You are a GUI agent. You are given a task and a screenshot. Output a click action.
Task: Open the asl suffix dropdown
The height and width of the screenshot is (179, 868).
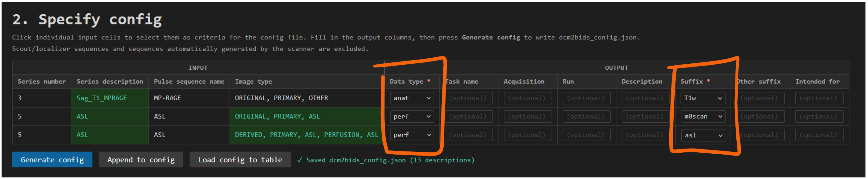(702, 135)
